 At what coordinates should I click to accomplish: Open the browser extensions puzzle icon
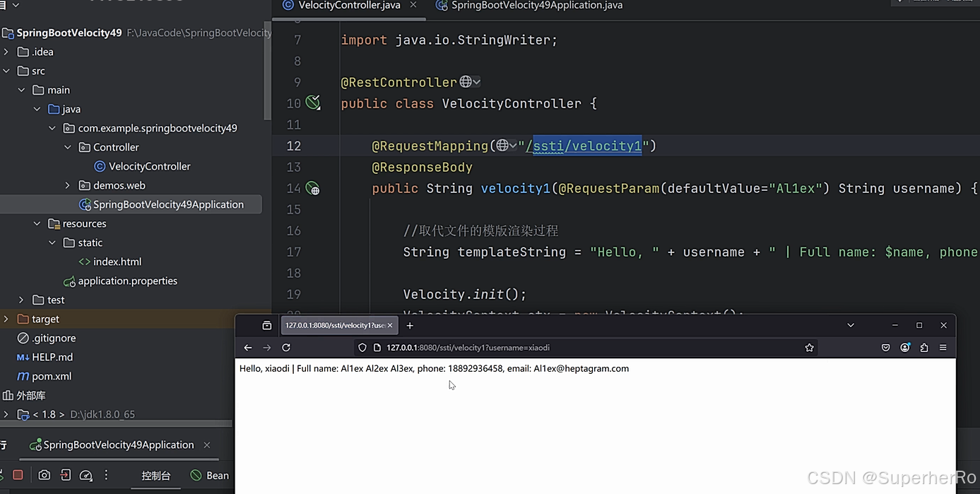[924, 348]
